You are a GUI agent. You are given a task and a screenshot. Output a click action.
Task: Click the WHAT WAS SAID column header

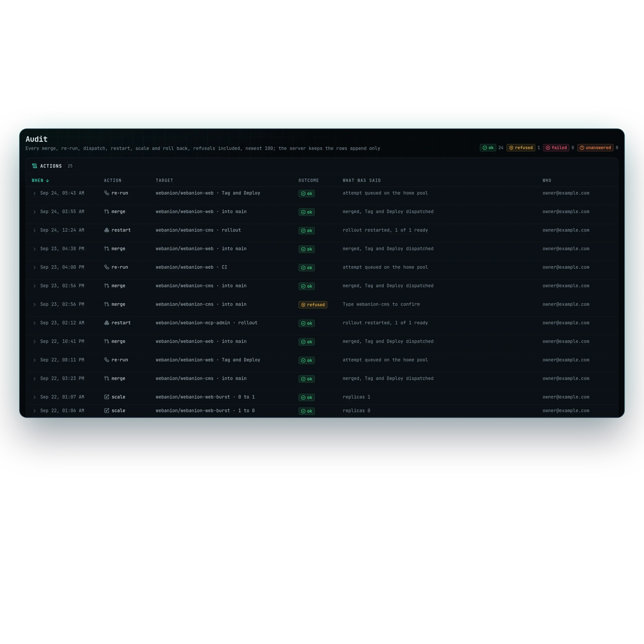362,181
